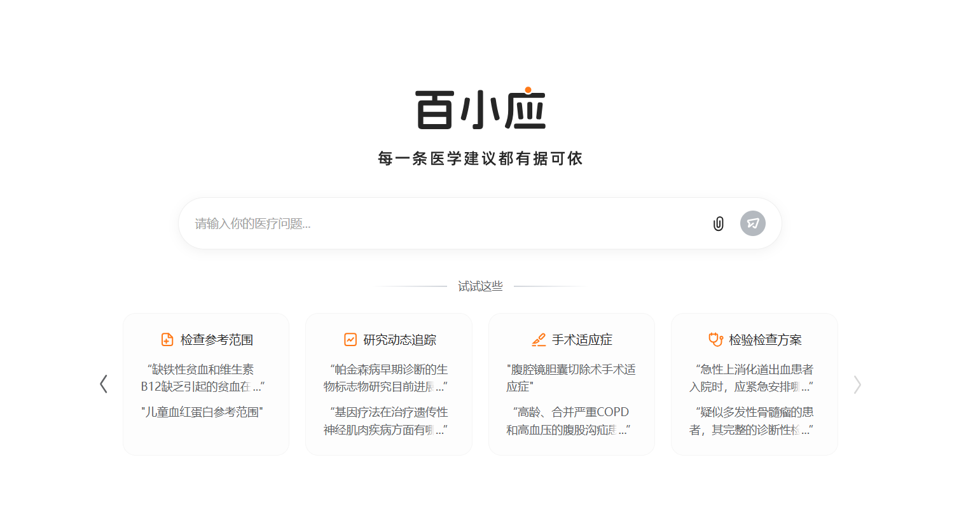Click the 检验检查方案 stethoscope icon
Image resolution: width=980 pixels, height=530 pixels.
click(715, 340)
